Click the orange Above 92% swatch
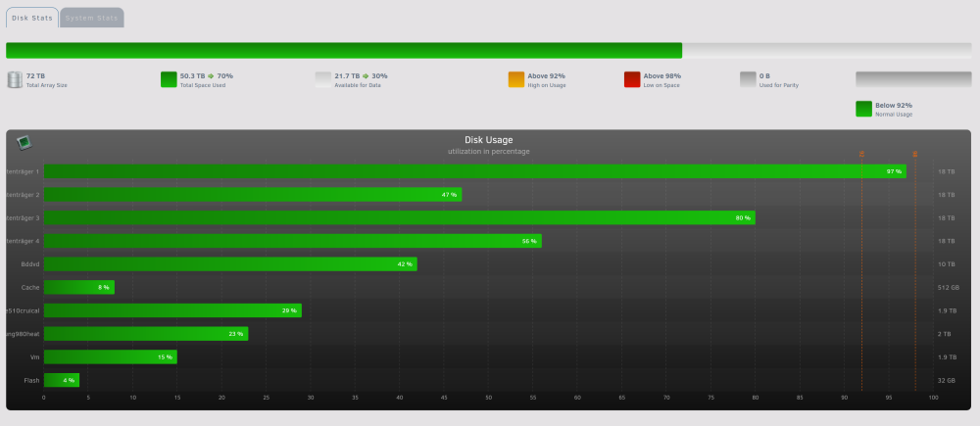Screen dimensions: 980x426 pos(516,79)
